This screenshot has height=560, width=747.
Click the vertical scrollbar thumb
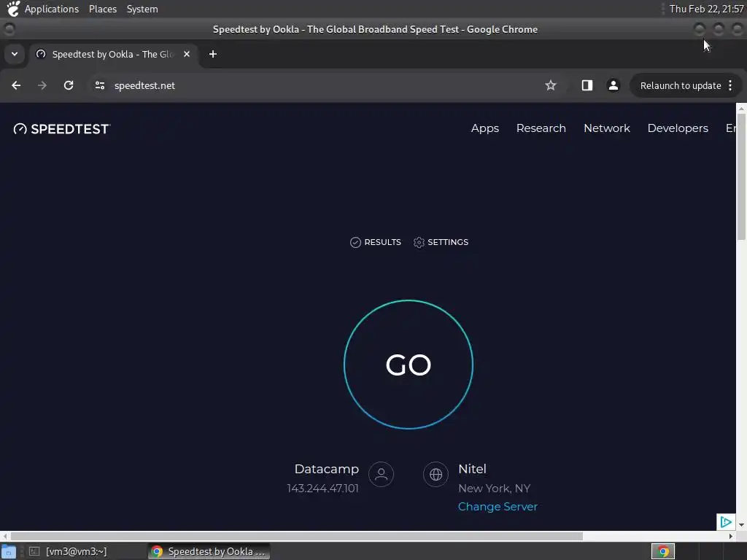[x=741, y=176]
